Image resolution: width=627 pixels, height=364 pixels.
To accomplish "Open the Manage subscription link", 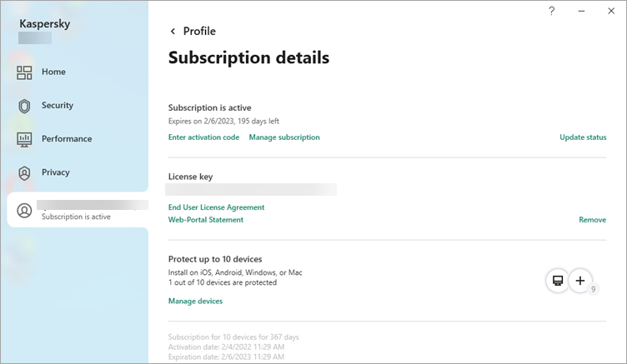I will (x=283, y=137).
